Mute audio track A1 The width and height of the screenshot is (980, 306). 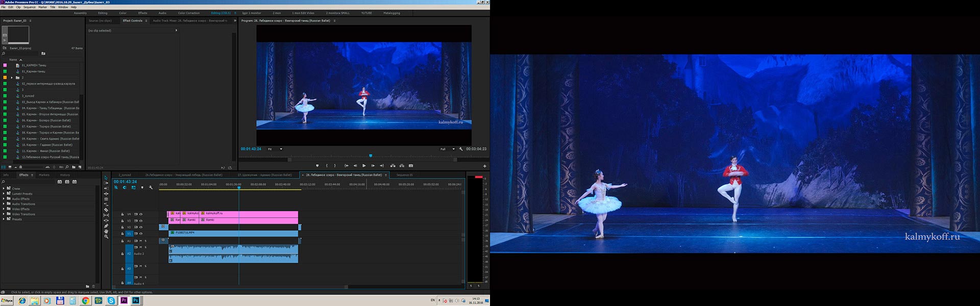(x=141, y=241)
